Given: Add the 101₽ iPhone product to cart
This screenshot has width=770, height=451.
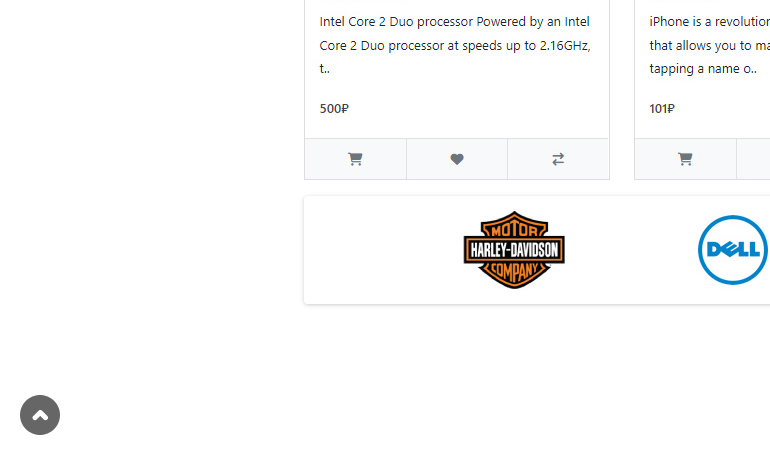Looking at the screenshot, I should click(685, 159).
